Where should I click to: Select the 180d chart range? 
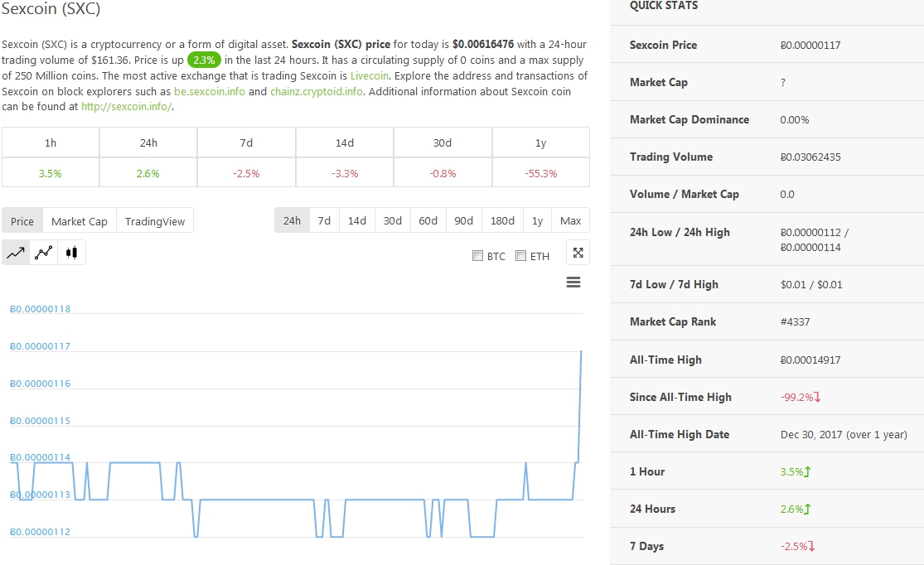502,220
